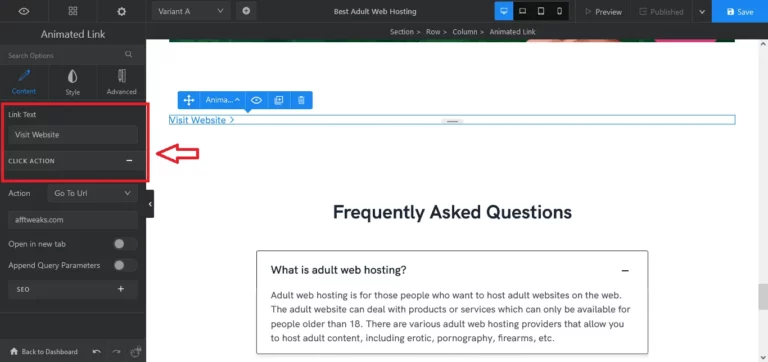Add a new variant with plus button
This screenshot has height=362, width=768.
click(x=246, y=11)
